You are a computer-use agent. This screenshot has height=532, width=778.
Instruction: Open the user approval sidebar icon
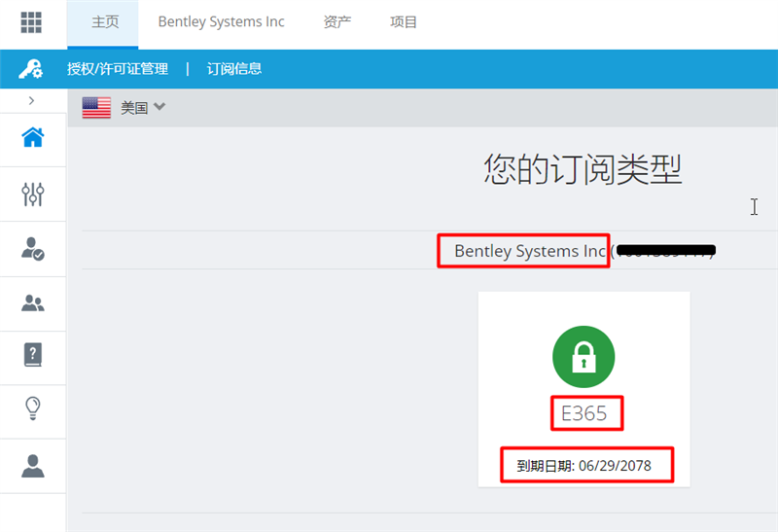33,249
